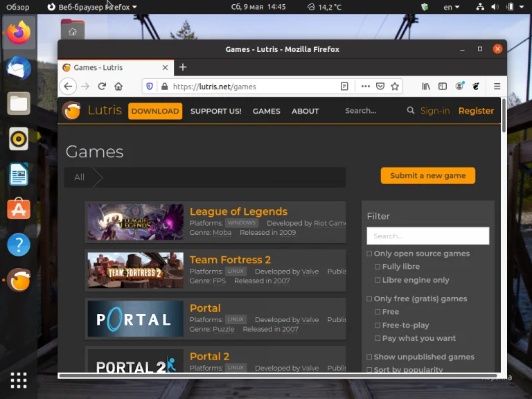532x399 pixels.
Task: Show applications grid in dock
Action: (x=19, y=380)
